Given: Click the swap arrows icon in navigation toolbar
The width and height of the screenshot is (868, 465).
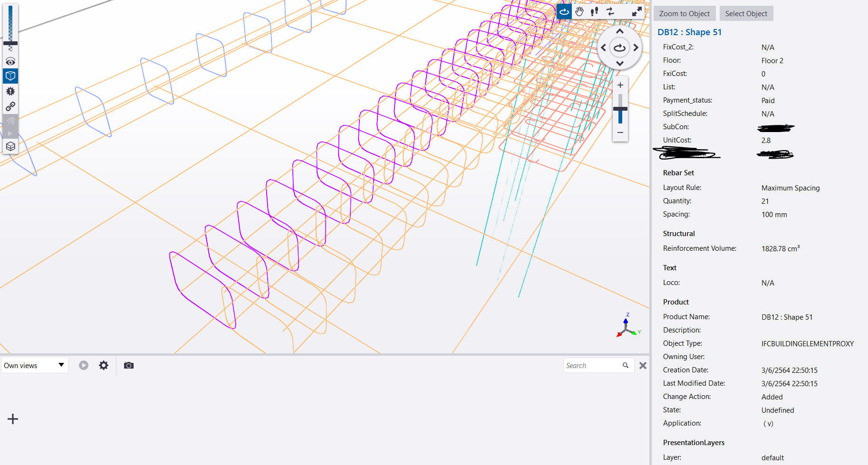Looking at the screenshot, I should coord(610,12).
